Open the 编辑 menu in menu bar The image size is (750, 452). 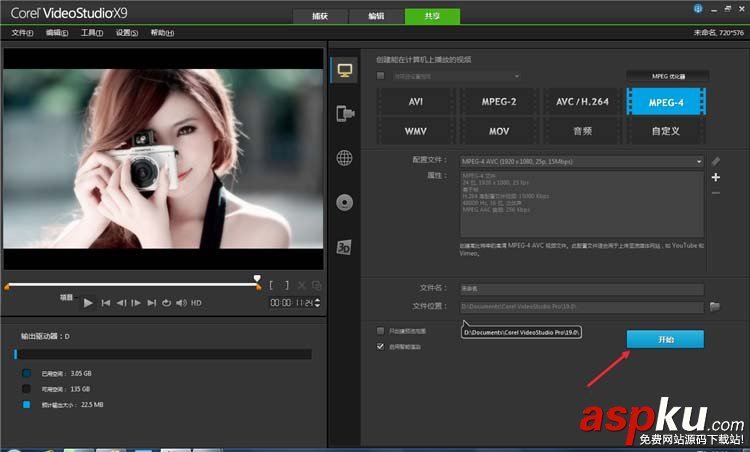point(57,33)
